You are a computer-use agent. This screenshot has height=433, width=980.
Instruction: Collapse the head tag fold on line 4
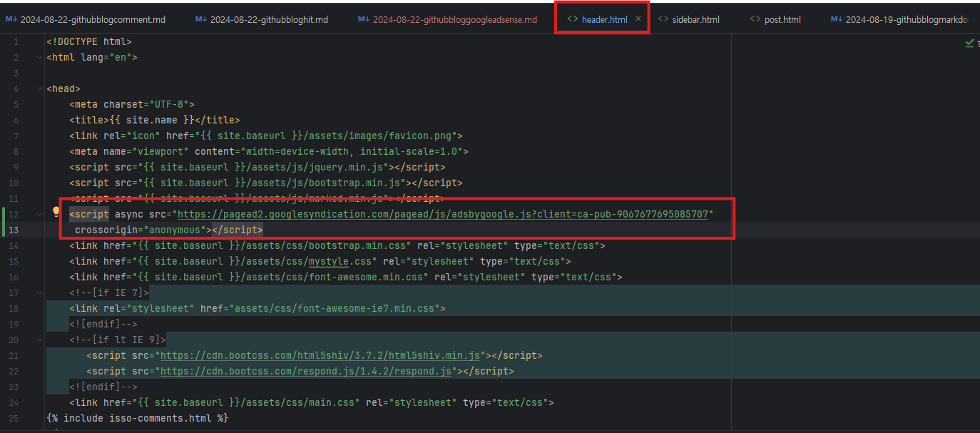tap(39, 88)
